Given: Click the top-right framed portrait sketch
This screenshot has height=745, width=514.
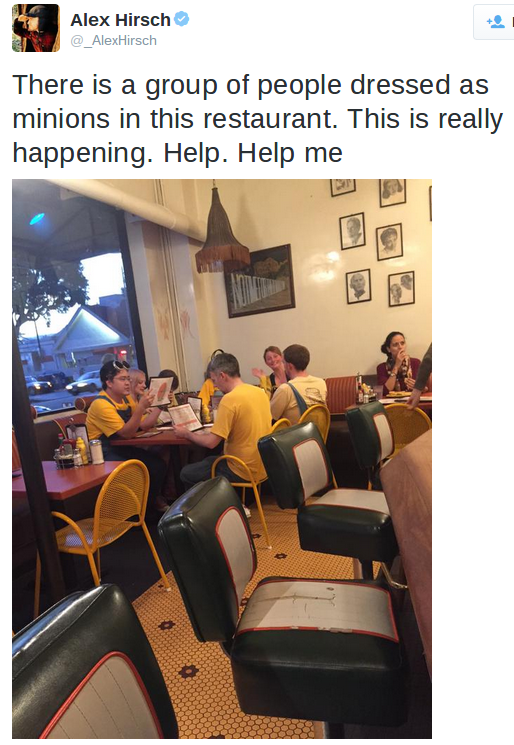Looking at the screenshot, I should pos(392,192).
